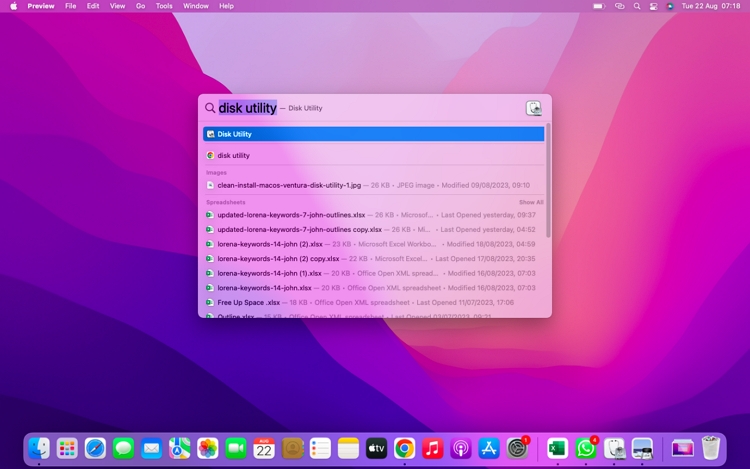Select the highlighted Disk Utility app result

[374, 134]
